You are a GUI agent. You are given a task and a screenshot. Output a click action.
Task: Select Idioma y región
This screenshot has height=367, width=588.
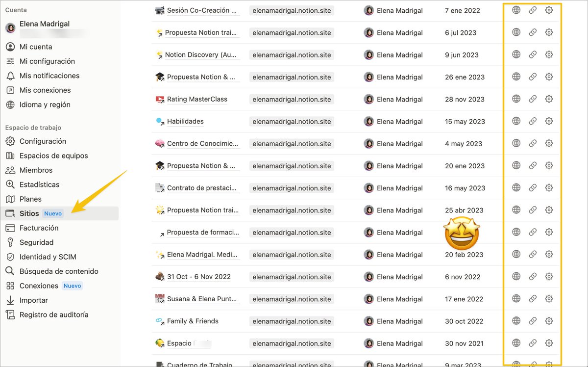(x=45, y=105)
